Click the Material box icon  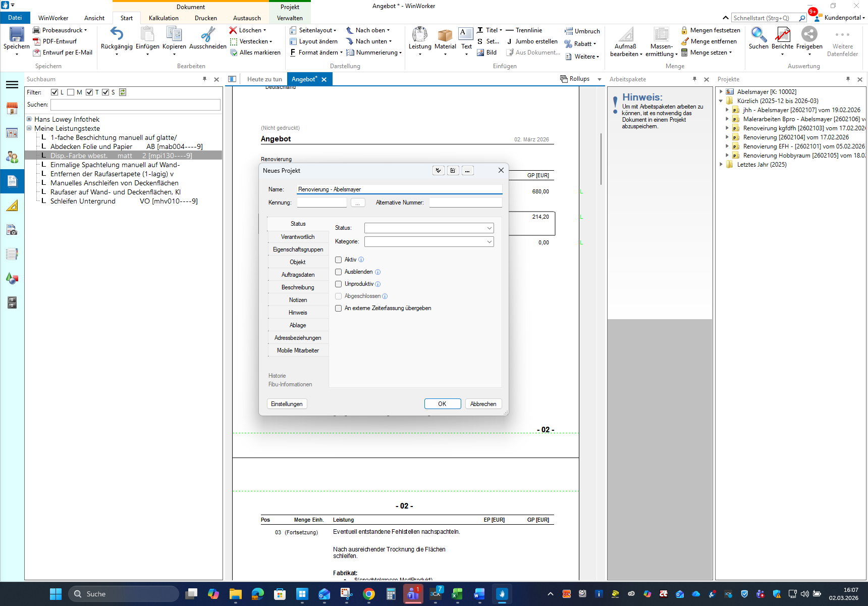[x=445, y=35]
